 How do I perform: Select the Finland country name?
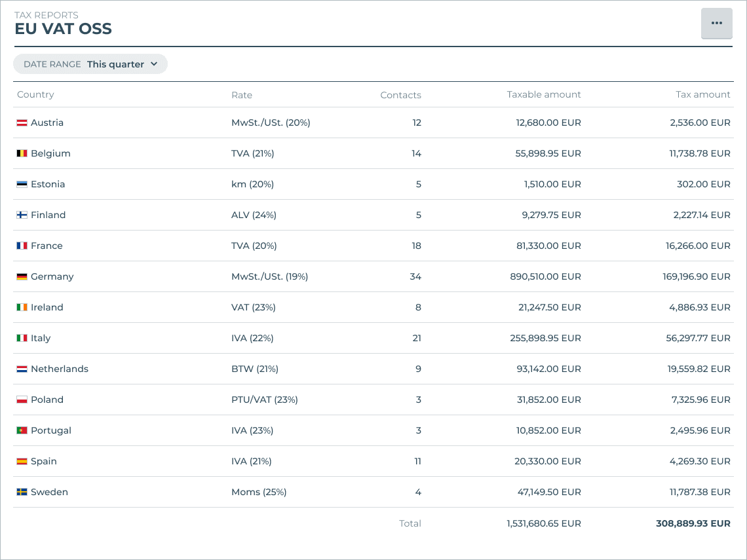tap(48, 215)
